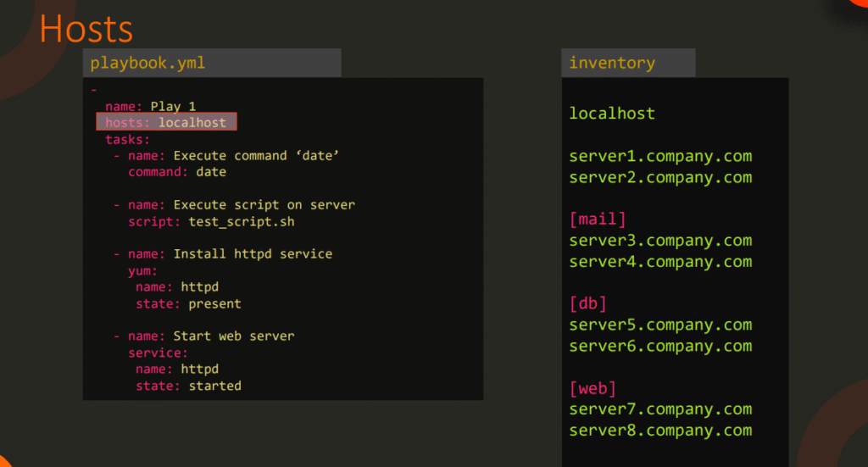
Task: Click the [web] group header
Action: pos(593,388)
